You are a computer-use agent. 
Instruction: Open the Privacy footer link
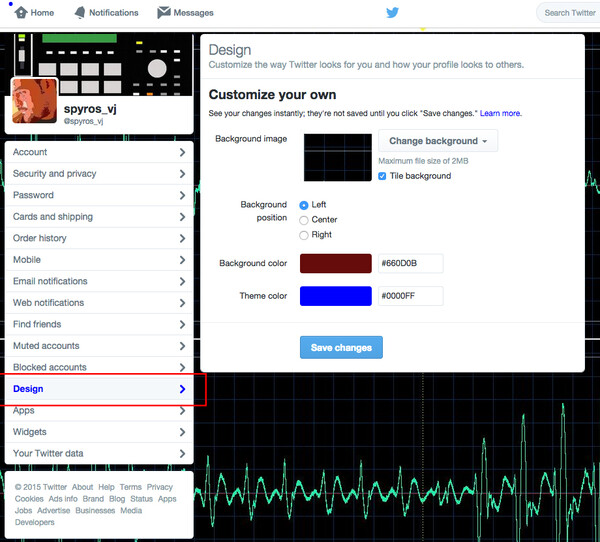[x=160, y=487]
